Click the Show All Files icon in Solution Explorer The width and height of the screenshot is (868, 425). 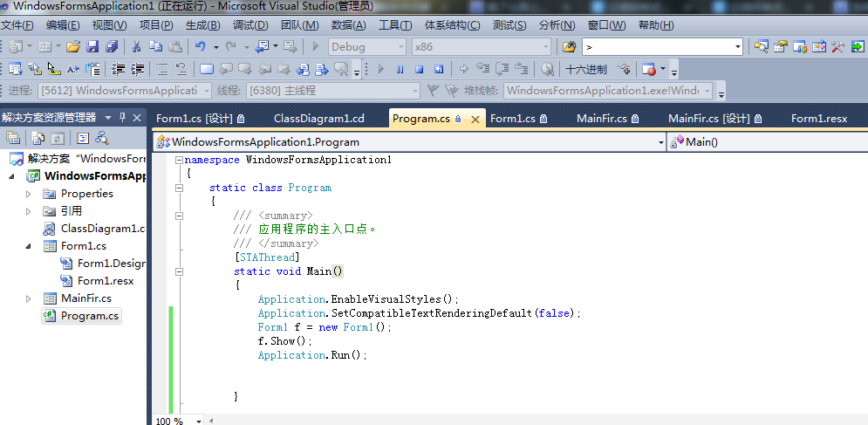coord(38,138)
